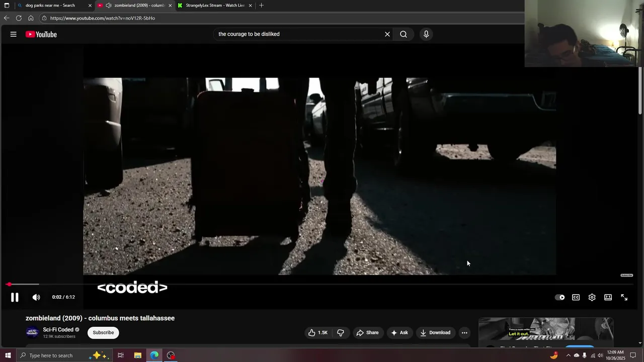The width and height of the screenshot is (644, 362).
Task: Show hidden system tray icons
Action: (x=569, y=355)
